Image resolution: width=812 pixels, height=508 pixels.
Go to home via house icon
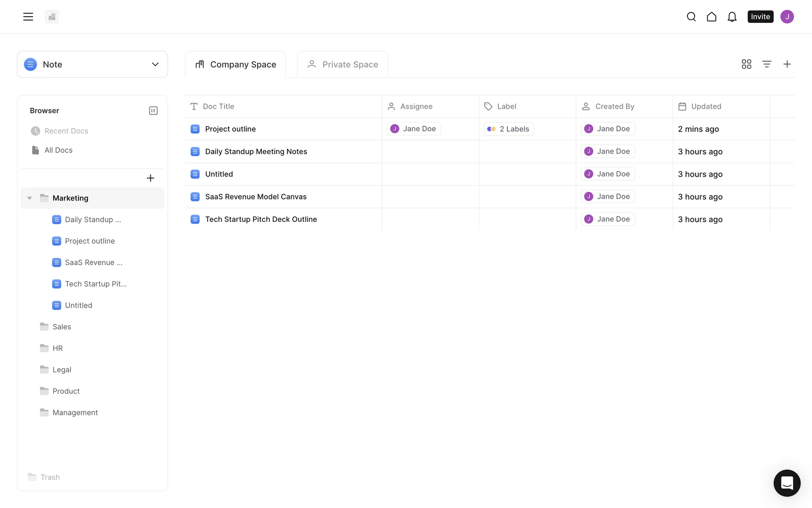(711, 17)
